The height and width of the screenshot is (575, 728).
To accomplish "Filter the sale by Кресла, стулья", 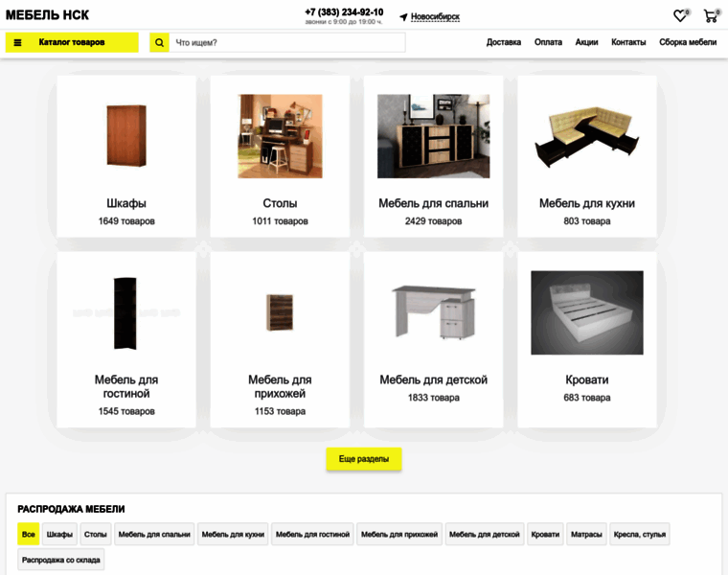I will coord(639,534).
